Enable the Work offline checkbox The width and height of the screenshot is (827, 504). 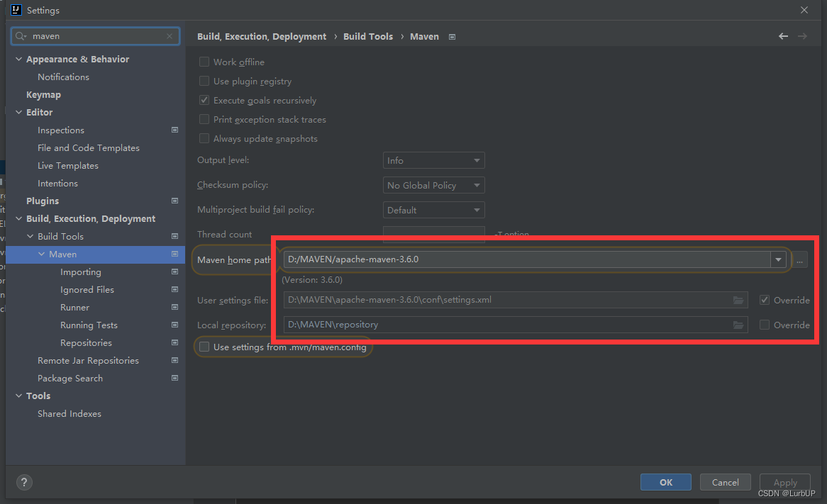point(204,62)
